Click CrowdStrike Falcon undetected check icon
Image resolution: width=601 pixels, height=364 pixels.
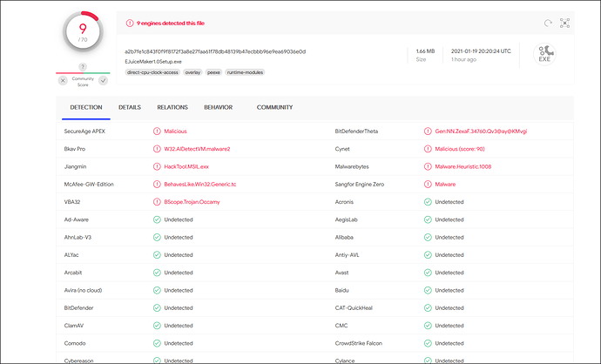pyautogui.click(x=428, y=343)
